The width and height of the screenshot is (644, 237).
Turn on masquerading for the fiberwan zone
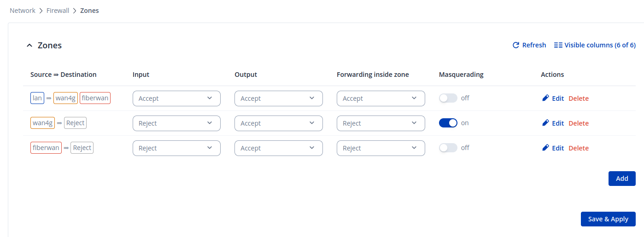pos(448,148)
